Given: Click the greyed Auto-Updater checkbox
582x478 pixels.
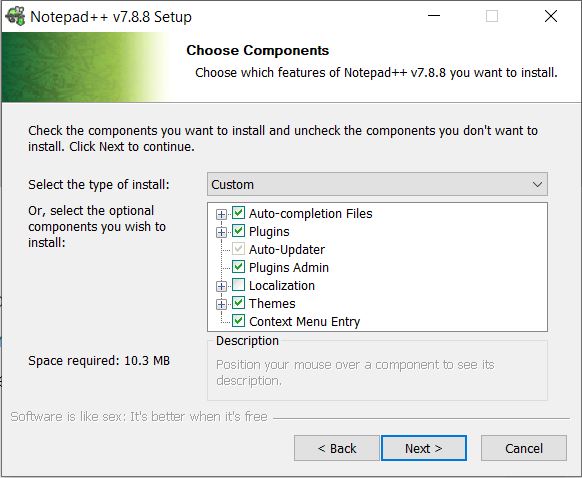Looking at the screenshot, I should point(238,249).
